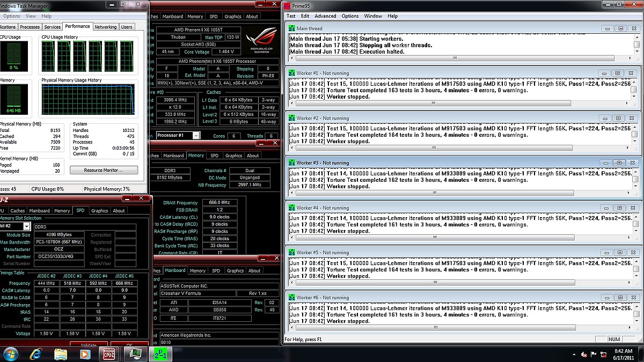Screen dimensions: 644x362
Task: Switch to Task Manager Processes tab
Action: click(30, 27)
